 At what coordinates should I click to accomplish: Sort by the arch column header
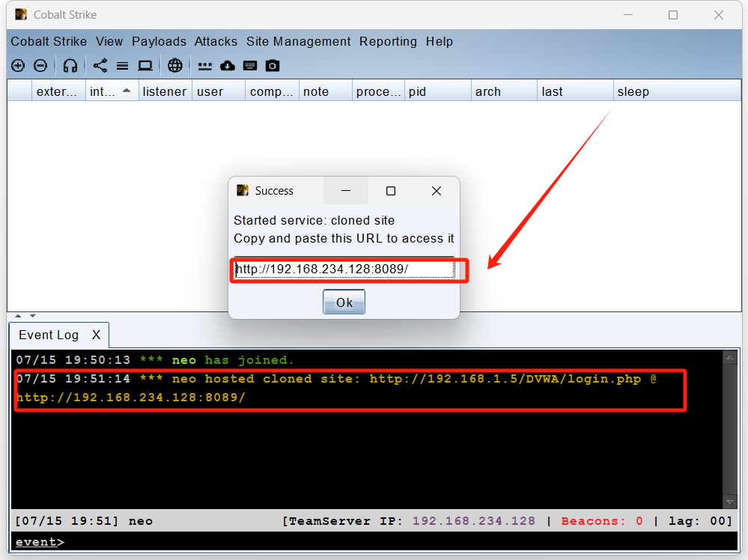click(504, 91)
